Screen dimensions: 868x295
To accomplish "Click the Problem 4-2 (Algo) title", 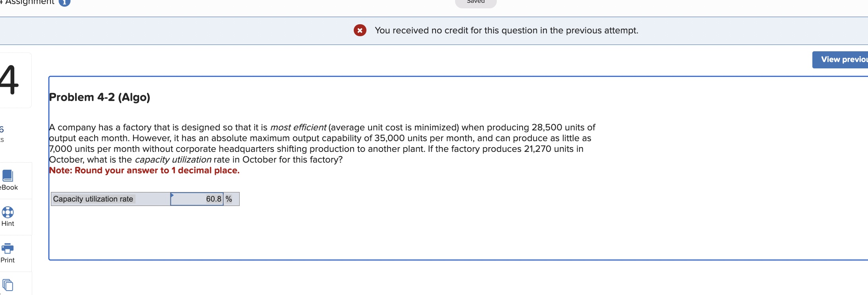I will (x=99, y=97).
